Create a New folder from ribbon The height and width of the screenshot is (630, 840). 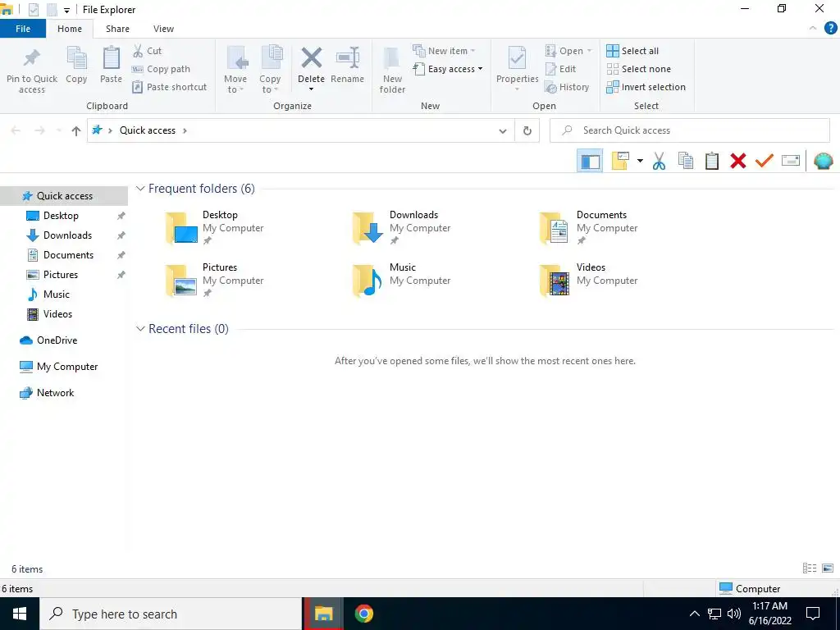pyautogui.click(x=392, y=71)
